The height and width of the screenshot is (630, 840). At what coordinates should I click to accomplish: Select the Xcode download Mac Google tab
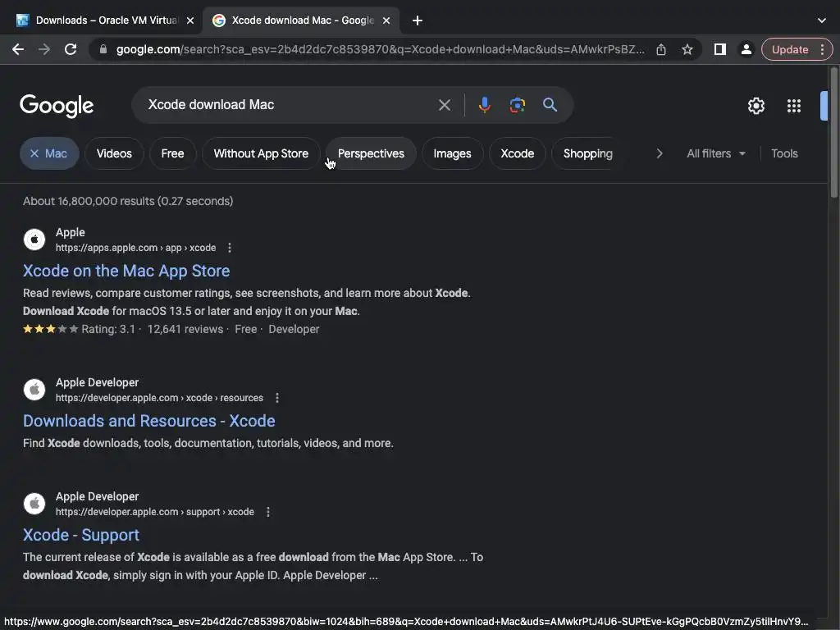302,21
